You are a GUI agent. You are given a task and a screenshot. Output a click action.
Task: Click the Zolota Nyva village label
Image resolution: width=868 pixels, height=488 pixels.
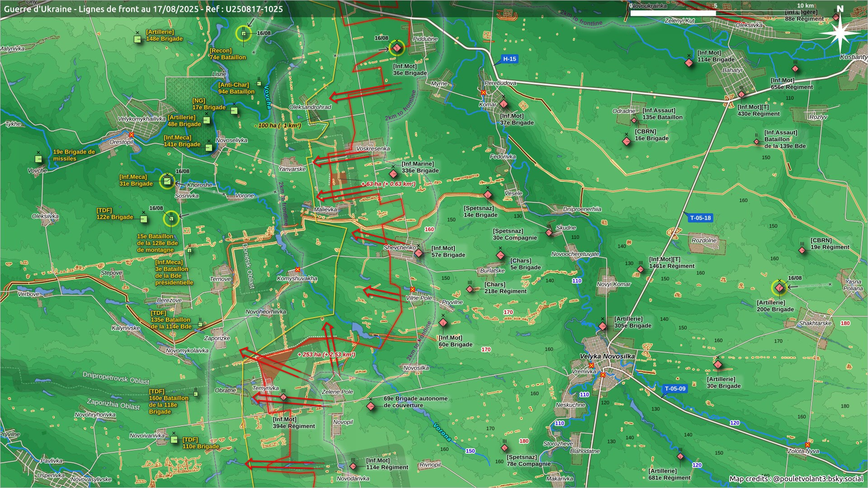coord(803,451)
